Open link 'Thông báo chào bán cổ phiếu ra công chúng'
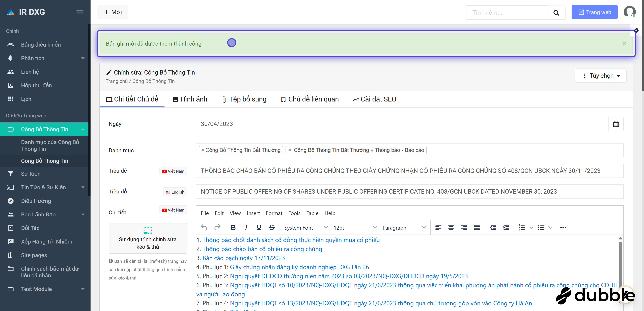 [x=262, y=249]
